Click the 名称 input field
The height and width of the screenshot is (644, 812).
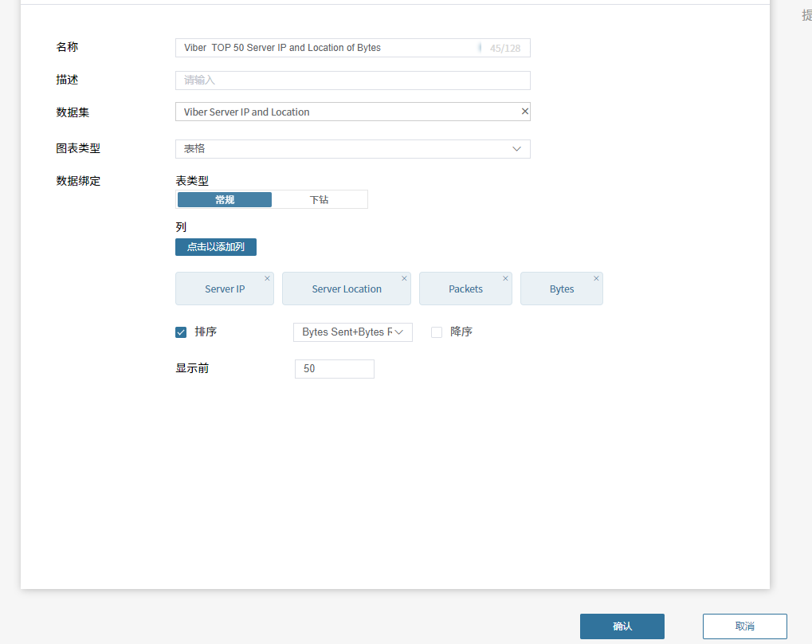point(327,48)
